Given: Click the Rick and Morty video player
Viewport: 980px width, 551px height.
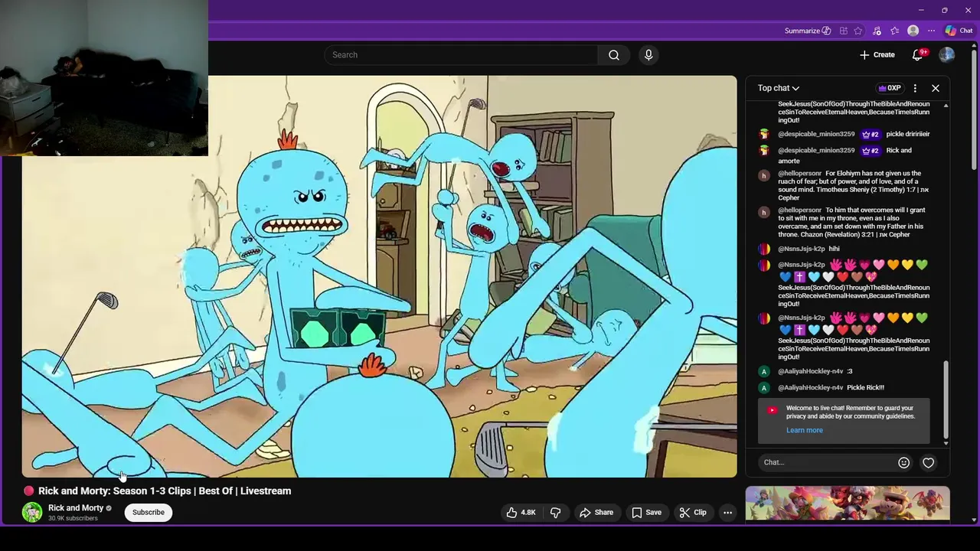Looking at the screenshot, I should point(379,276).
